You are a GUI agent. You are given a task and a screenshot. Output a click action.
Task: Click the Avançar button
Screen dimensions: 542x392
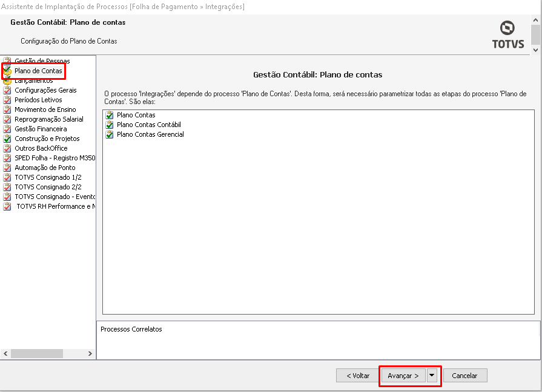403,376
